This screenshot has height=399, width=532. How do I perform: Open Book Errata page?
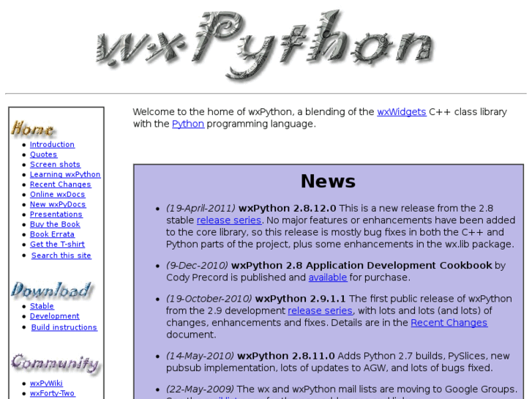pyautogui.click(x=52, y=234)
